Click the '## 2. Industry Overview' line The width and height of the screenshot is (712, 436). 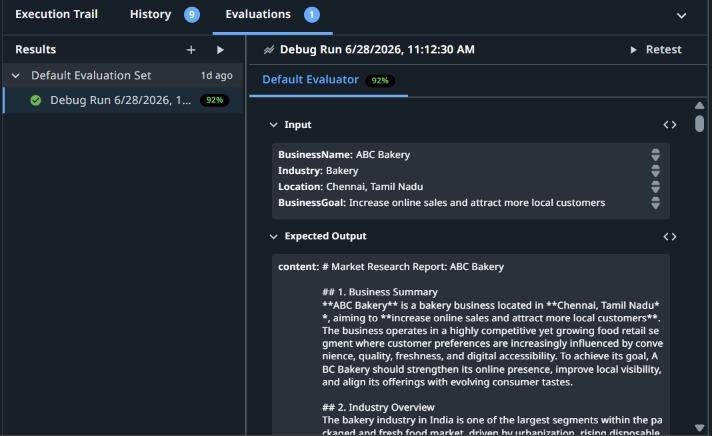pos(378,407)
